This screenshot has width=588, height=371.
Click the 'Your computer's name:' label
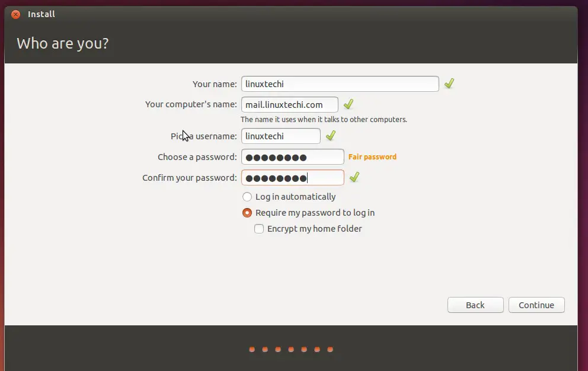coord(191,104)
